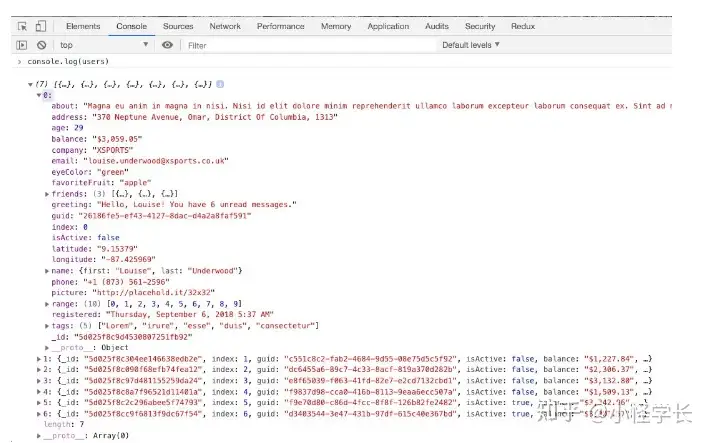This screenshot has height=443, width=710.
Task: Expand the friends array
Action: (47, 194)
